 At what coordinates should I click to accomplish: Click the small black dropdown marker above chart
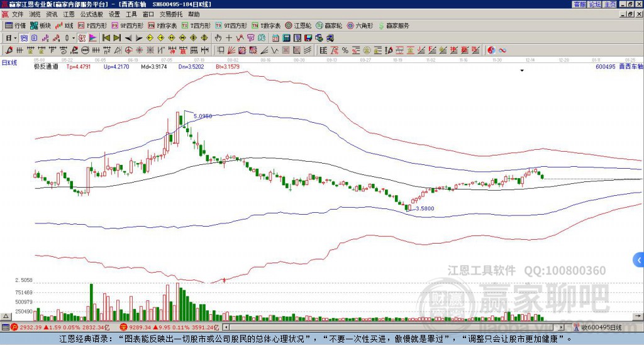click(x=522, y=71)
